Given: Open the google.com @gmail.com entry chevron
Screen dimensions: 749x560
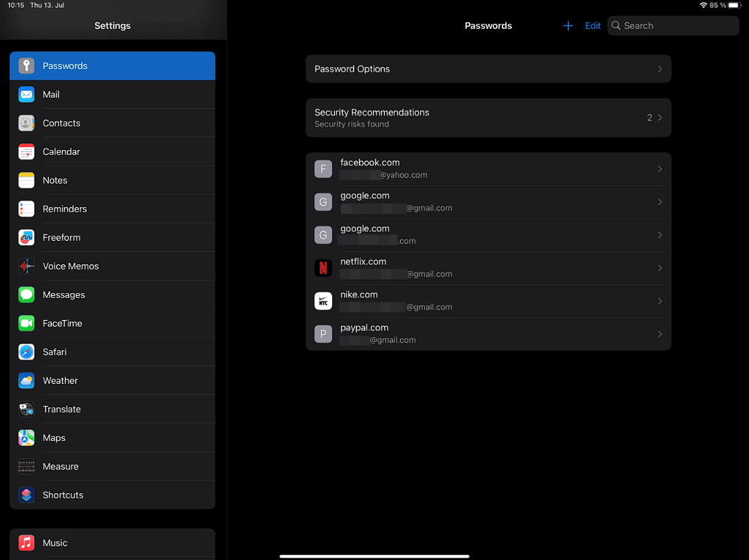Looking at the screenshot, I should 660,202.
